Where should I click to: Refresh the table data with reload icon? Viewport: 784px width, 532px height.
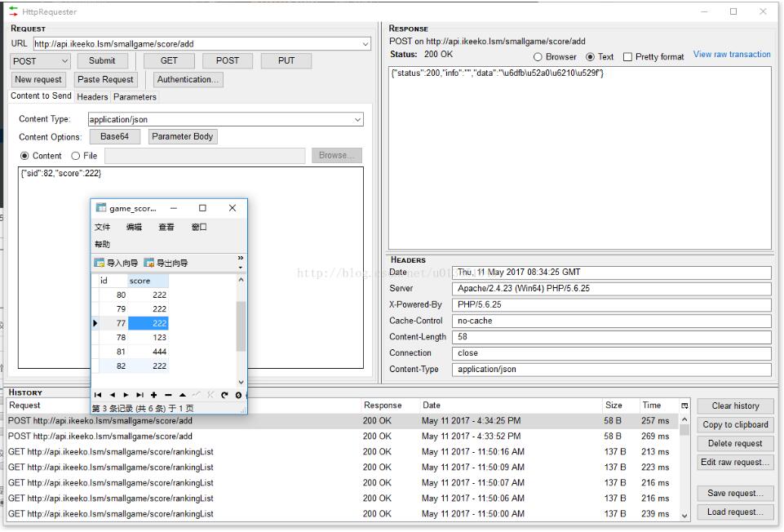[224, 395]
